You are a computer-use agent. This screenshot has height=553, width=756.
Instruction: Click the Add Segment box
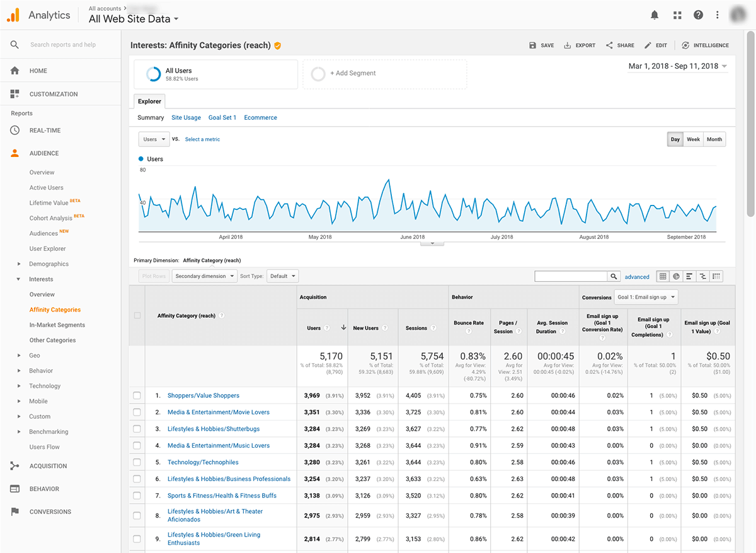click(x=384, y=74)
